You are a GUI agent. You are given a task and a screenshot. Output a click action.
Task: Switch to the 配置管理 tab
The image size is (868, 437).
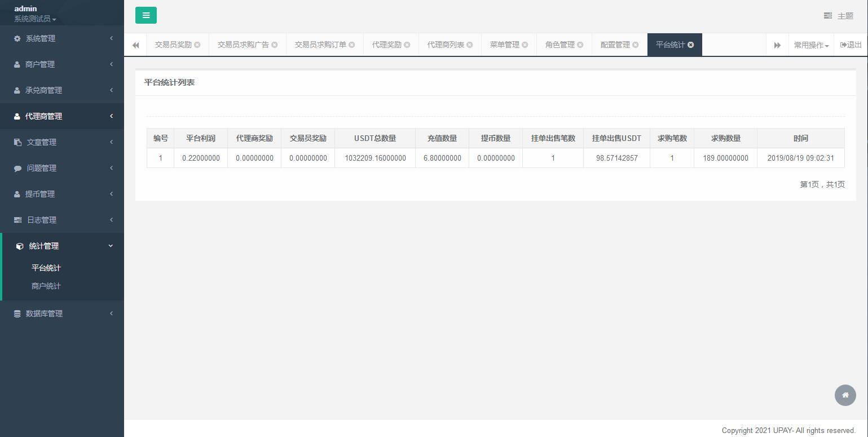[x=615, y=45]
